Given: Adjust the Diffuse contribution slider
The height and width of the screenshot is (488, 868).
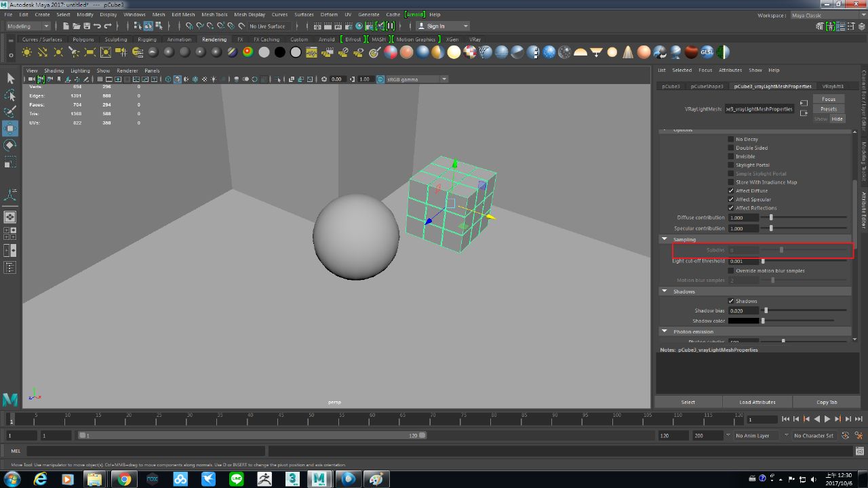Looking at the screenshot, I should 806,218.
